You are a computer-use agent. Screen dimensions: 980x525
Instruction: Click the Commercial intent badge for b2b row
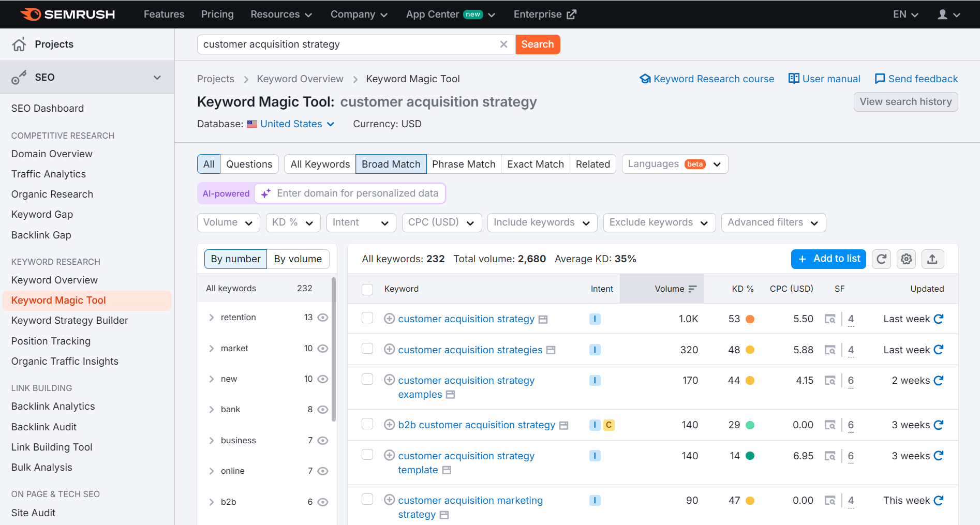609,425
